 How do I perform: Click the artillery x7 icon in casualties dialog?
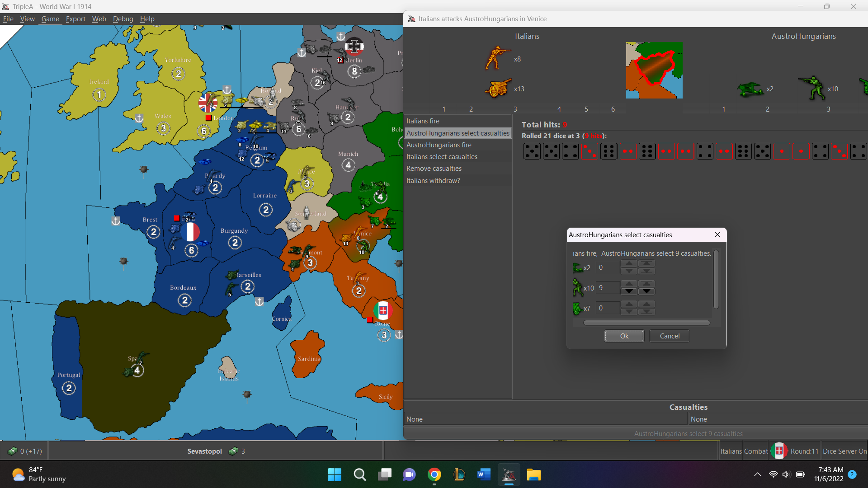coord(577,308)
